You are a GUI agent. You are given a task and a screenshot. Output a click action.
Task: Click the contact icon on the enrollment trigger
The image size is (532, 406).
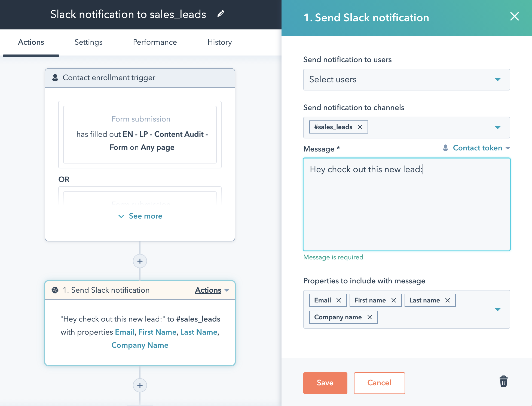click(x=55, y=77)
